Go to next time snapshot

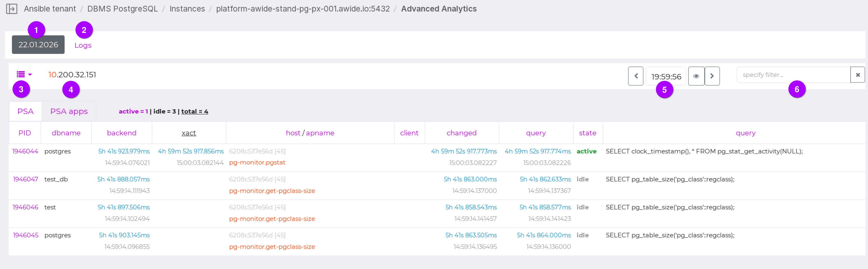[x=712, y=76]
